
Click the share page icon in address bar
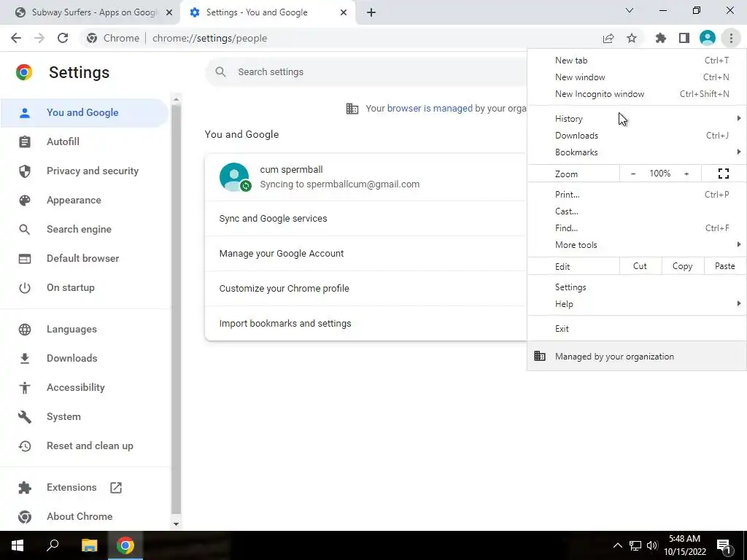(608, 39)
